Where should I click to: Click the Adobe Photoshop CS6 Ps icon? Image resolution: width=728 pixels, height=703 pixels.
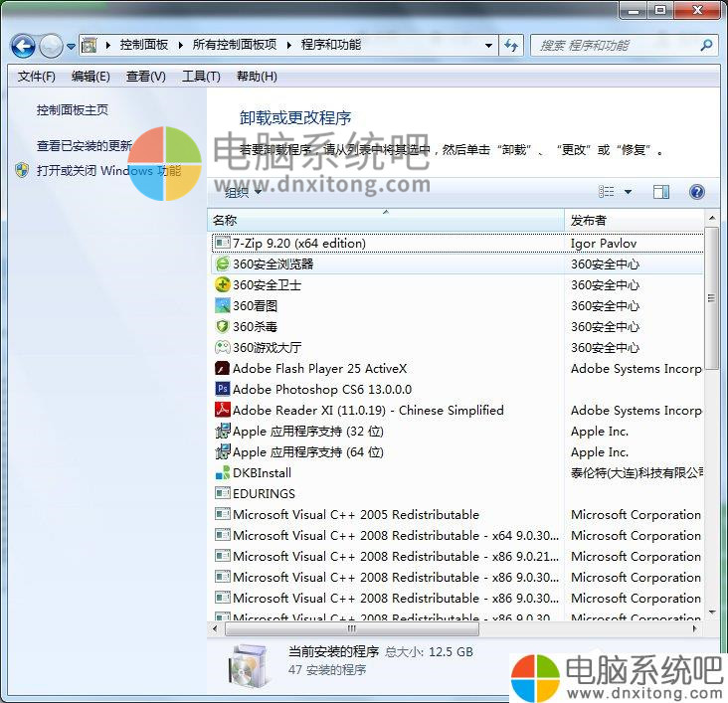point(223,389)
